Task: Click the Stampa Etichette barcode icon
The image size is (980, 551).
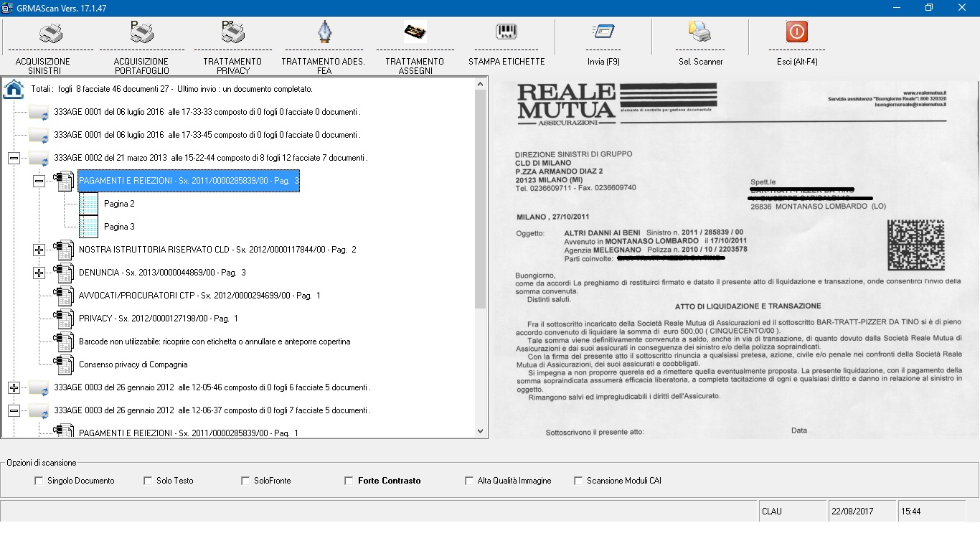Action: (x=507, y=32)
